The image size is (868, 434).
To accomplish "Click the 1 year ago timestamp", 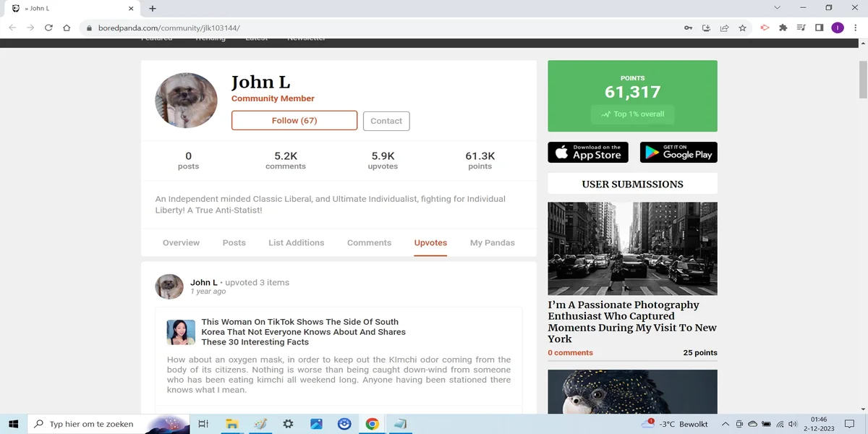I will pos(208,292).
